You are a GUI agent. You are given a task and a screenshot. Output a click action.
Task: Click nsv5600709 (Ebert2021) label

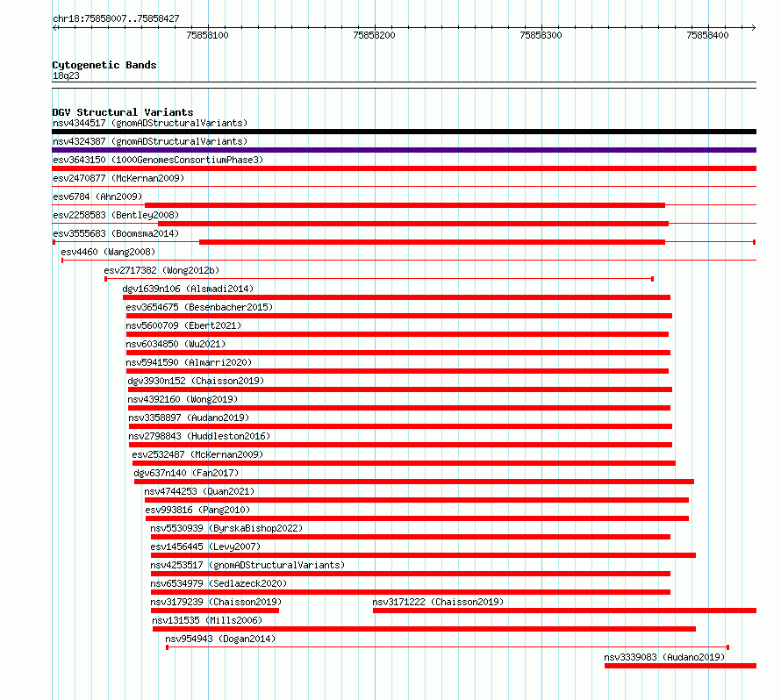[x=183, y=325]
